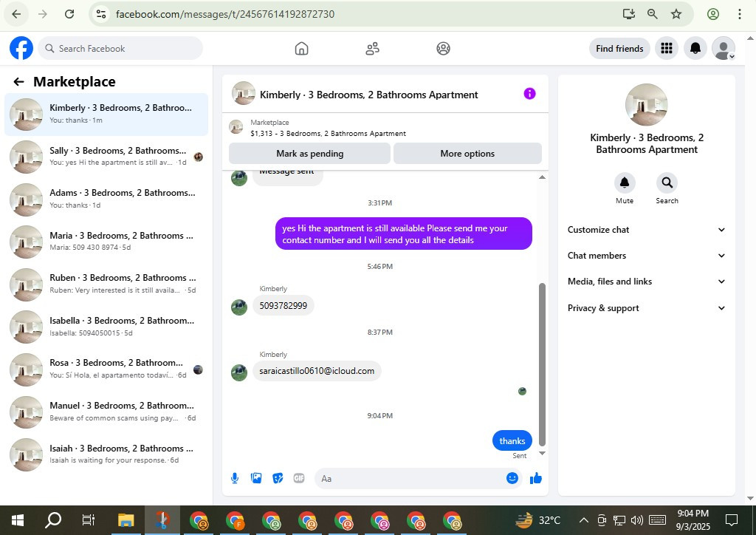
Task: Mute the conversation via bell icon
Action: coord(625,183)
